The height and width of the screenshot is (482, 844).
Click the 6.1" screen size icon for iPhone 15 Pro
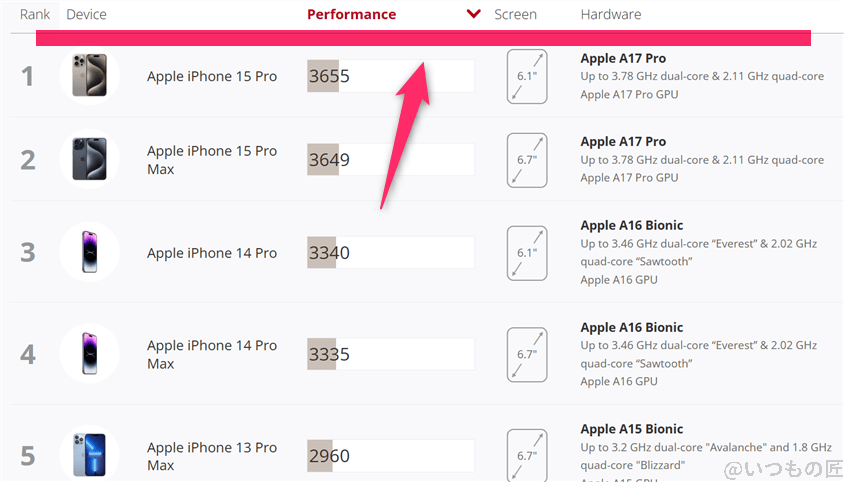[x=527, y=77]
